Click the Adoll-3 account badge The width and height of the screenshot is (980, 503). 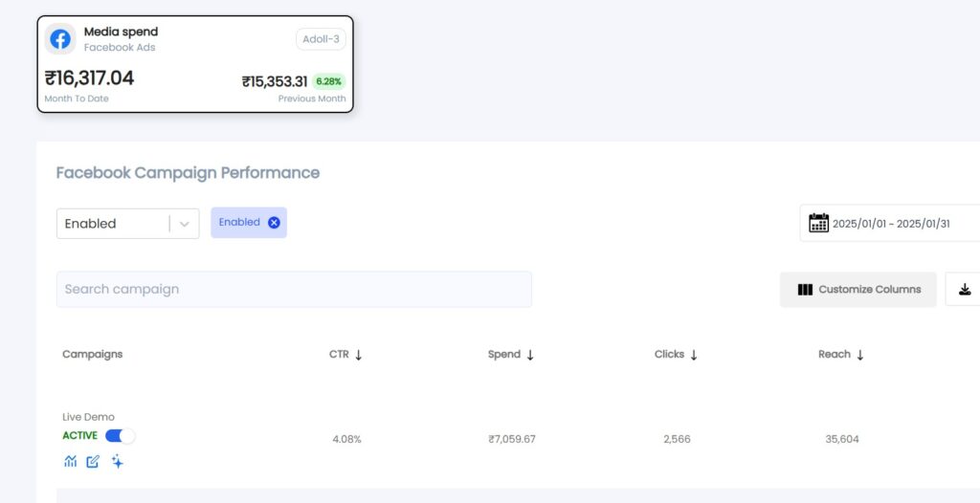click(321, 39)
